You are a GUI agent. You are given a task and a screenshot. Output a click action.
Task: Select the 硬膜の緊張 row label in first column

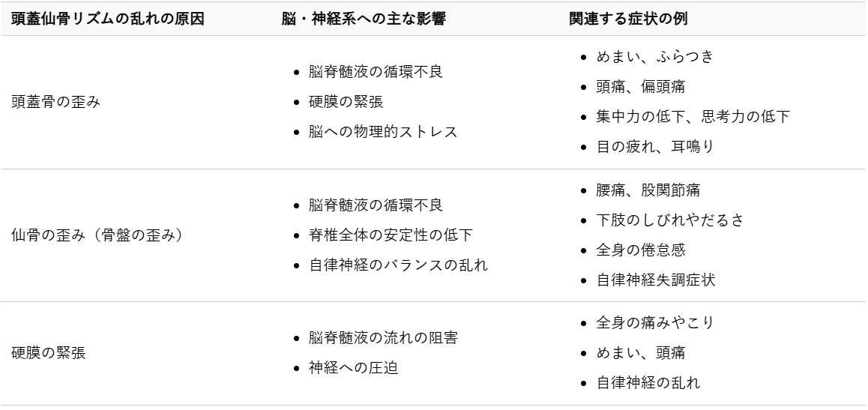coord(48,353)
